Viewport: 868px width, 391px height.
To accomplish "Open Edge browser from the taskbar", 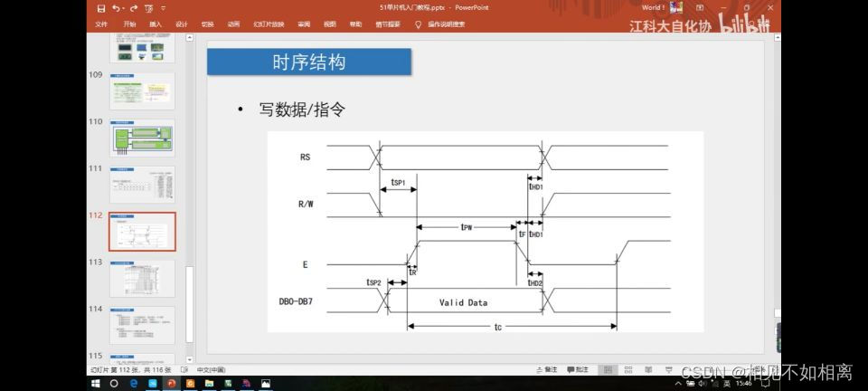I will click(134, 383).
